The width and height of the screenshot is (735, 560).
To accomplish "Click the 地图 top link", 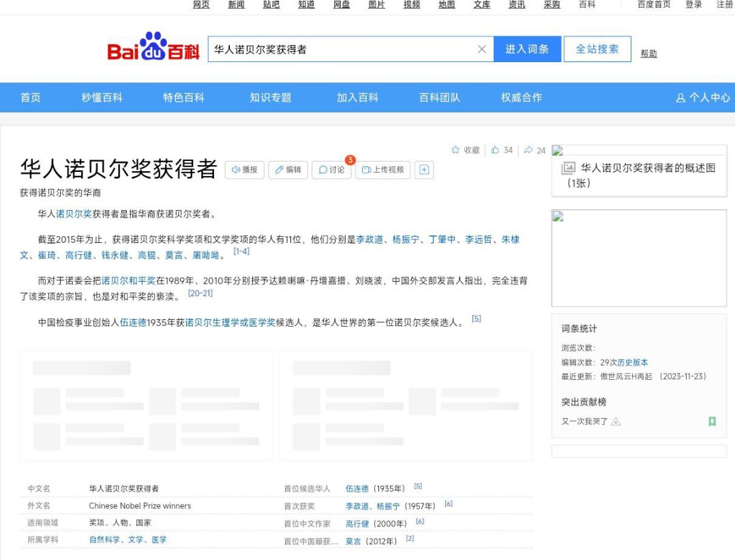I will coord(447,4).
